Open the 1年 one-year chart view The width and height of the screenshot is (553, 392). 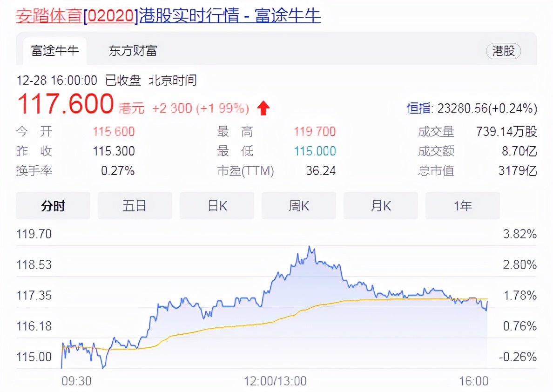[462, 205]
